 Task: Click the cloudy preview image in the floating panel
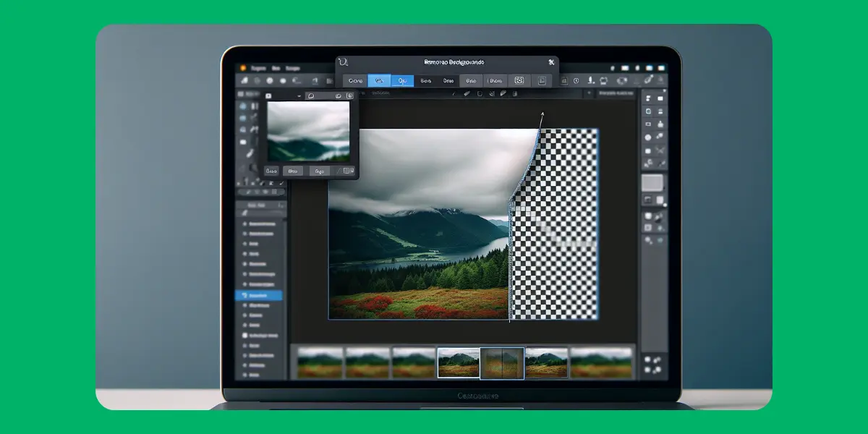308,131
